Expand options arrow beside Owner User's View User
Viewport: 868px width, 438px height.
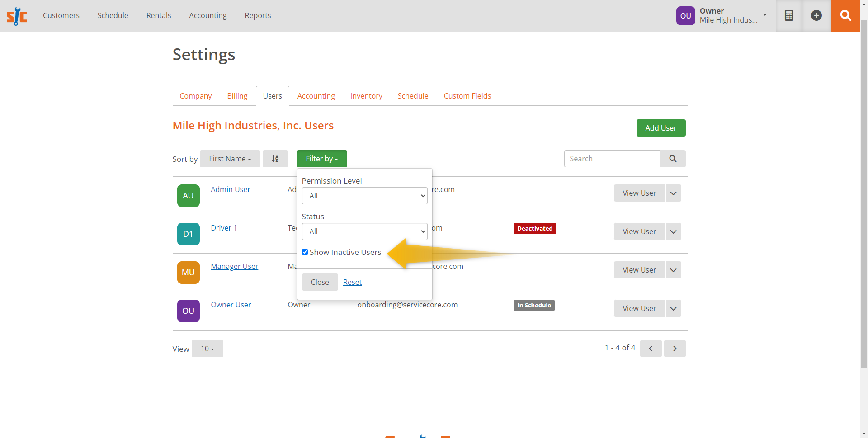pyautogui.click(x=673, y=308)
